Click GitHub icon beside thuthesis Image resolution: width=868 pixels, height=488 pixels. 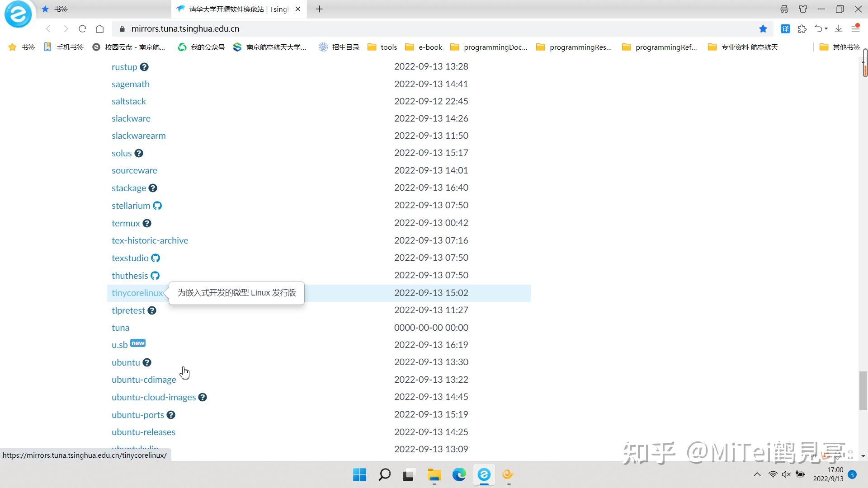point(155,276)
